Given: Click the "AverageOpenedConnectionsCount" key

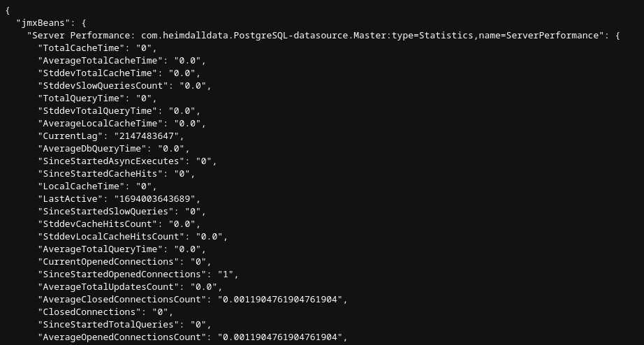Looking at the screenshot, I should click(122, 337).
